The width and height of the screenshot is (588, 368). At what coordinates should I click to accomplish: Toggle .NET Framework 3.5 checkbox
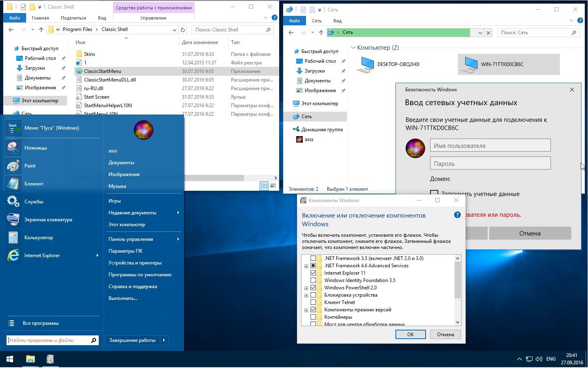[x=313, y=258]
